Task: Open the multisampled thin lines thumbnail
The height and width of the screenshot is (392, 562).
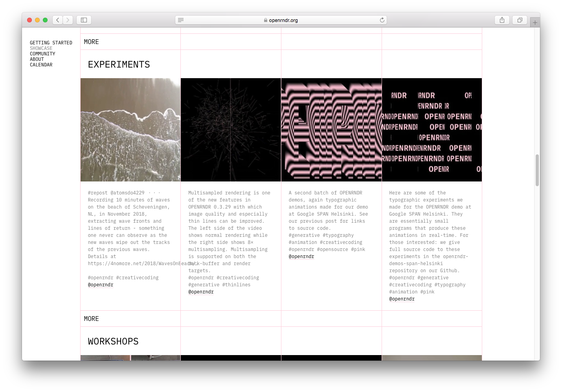Action: pos(231,130)
